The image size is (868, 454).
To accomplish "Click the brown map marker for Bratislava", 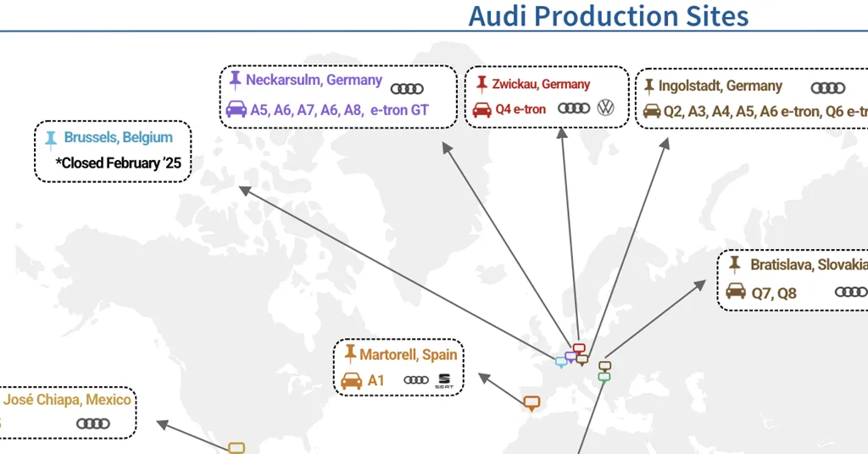I will (604, 366).
